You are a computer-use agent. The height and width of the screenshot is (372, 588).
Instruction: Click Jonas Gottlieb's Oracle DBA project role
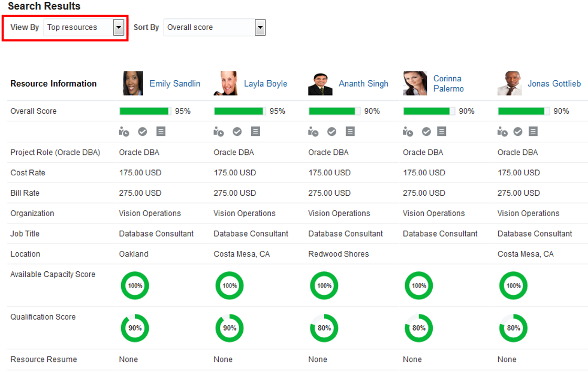(518, 152)
